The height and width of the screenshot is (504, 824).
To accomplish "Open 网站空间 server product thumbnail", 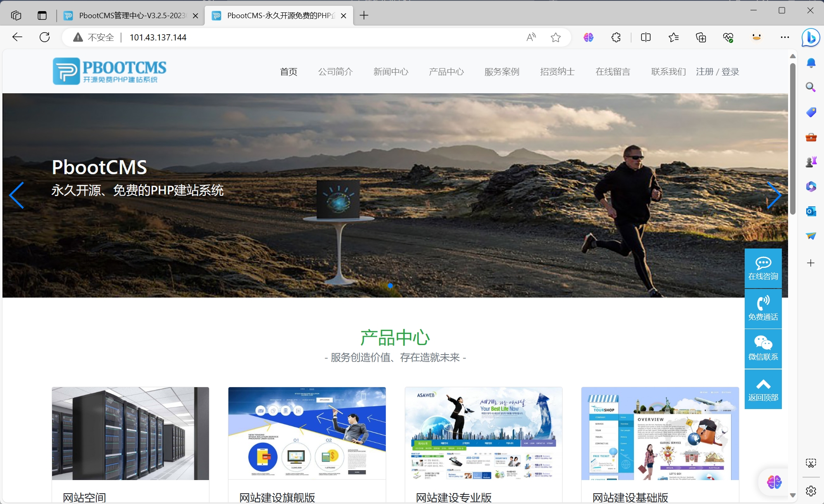I will 131,433.
